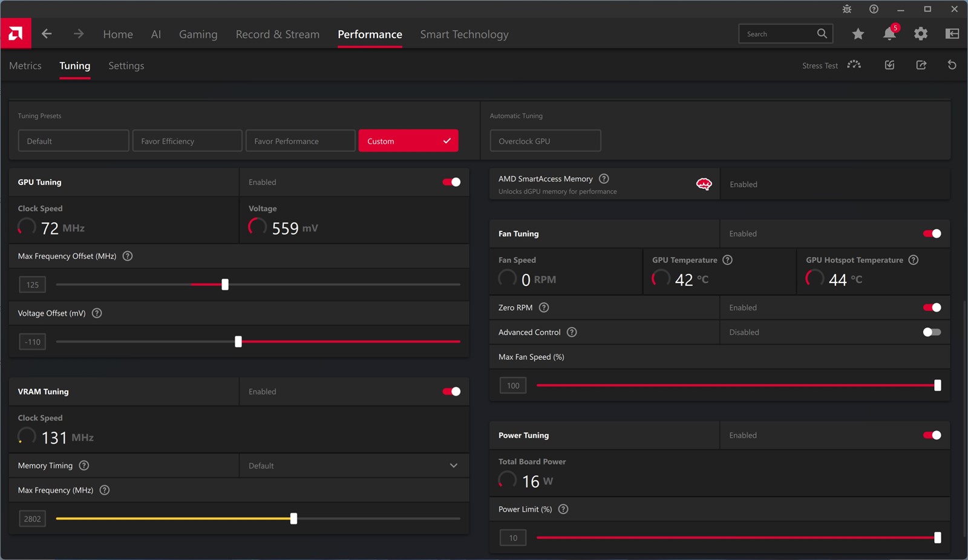The image size is (968, 560).
Task: Click the Power Limit slider handle
Action: pos(938,538)
